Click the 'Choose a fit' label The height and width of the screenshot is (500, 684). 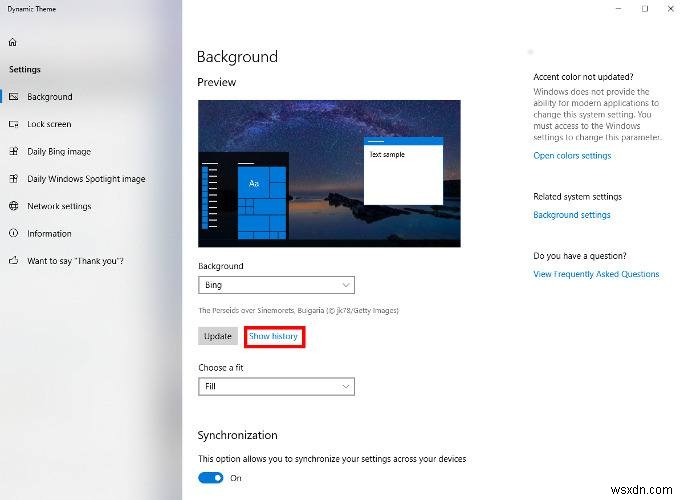tap(221, 367)
